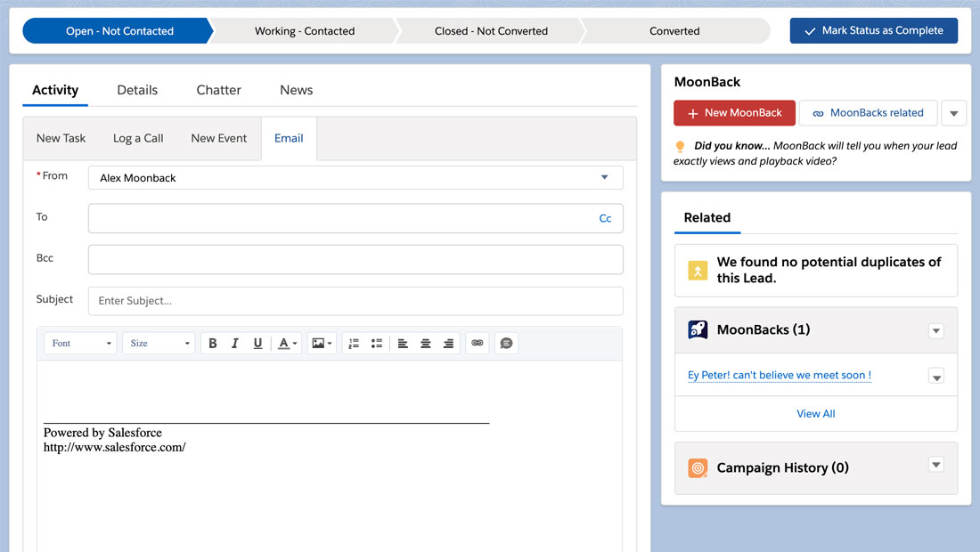Open the Chatter tab
The height and width of the screenshot is (552, 980).
[219, 90]
